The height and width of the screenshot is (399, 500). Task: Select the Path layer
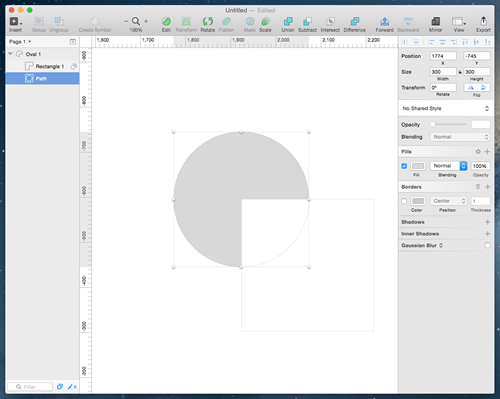click(42, 79)
